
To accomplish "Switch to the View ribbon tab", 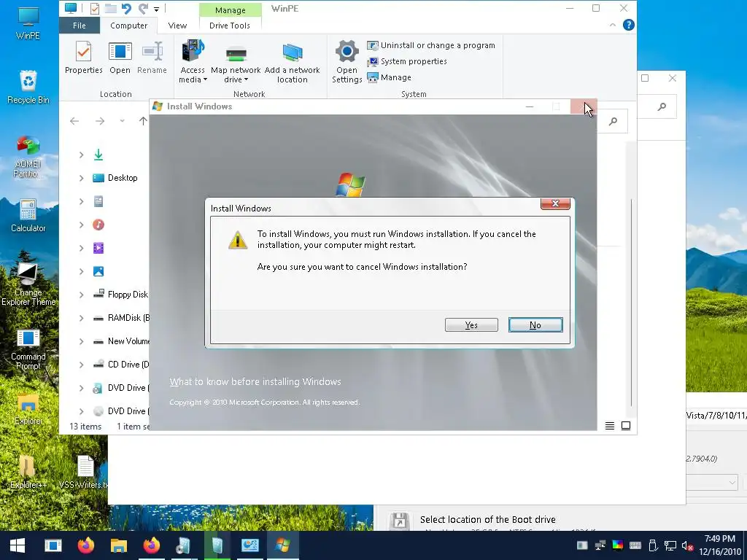I will 177,26.
